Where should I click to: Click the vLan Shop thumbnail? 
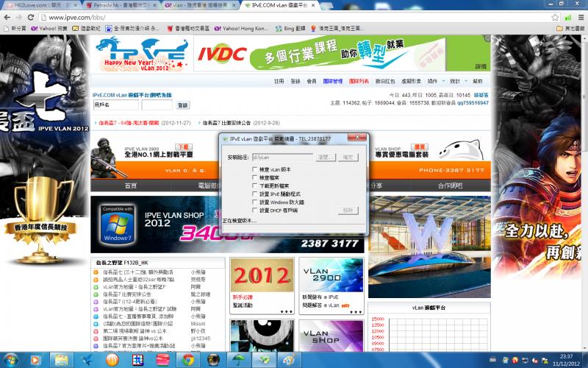[x=331, y=336]
